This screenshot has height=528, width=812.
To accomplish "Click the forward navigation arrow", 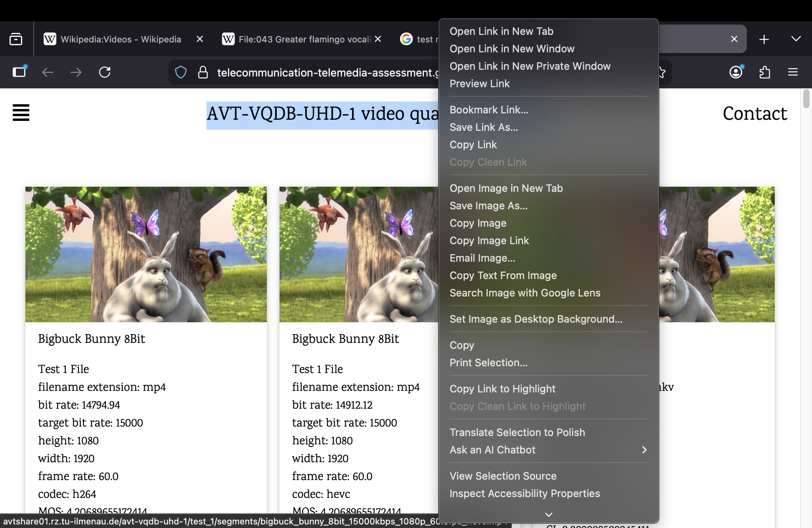I will click(x=76, y=72).
